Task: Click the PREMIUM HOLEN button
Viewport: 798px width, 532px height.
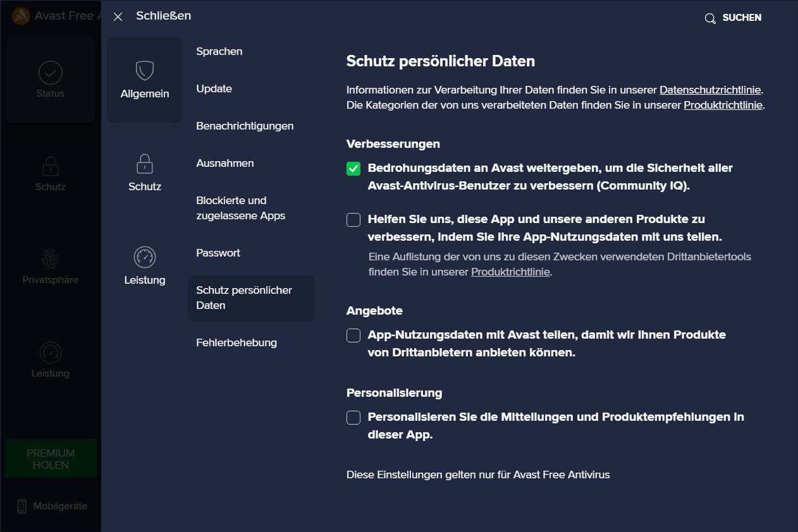Action: tap(51, 459)
